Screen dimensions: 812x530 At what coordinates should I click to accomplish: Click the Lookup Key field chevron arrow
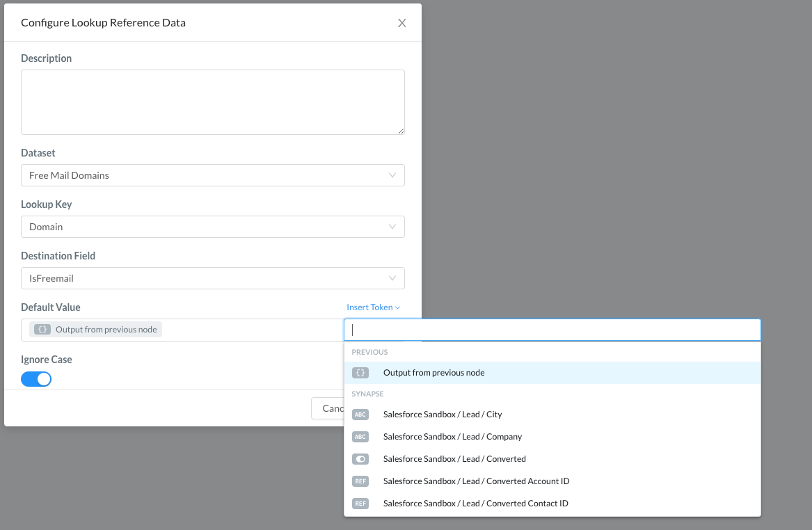coord(392,227)
